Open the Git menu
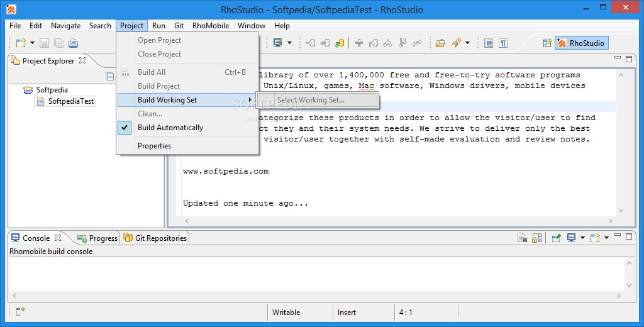This screenshot has height=327, width=644. (x=179, y=26)
